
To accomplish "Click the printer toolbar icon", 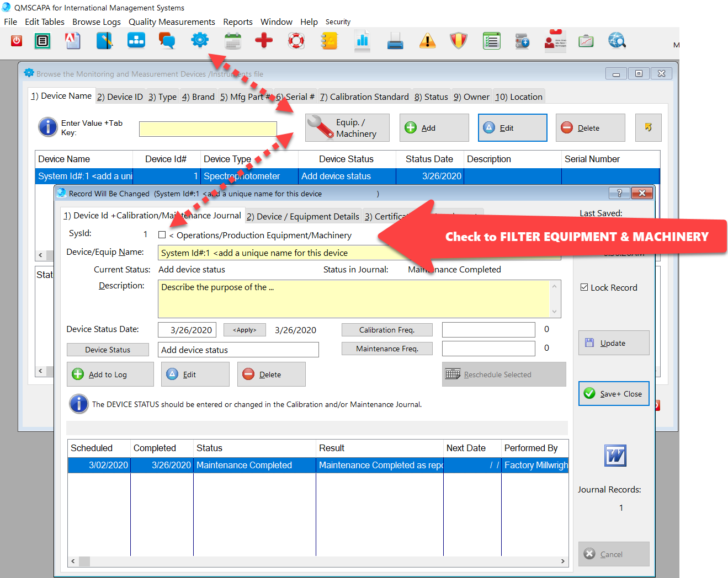I will tap(395, 41).
